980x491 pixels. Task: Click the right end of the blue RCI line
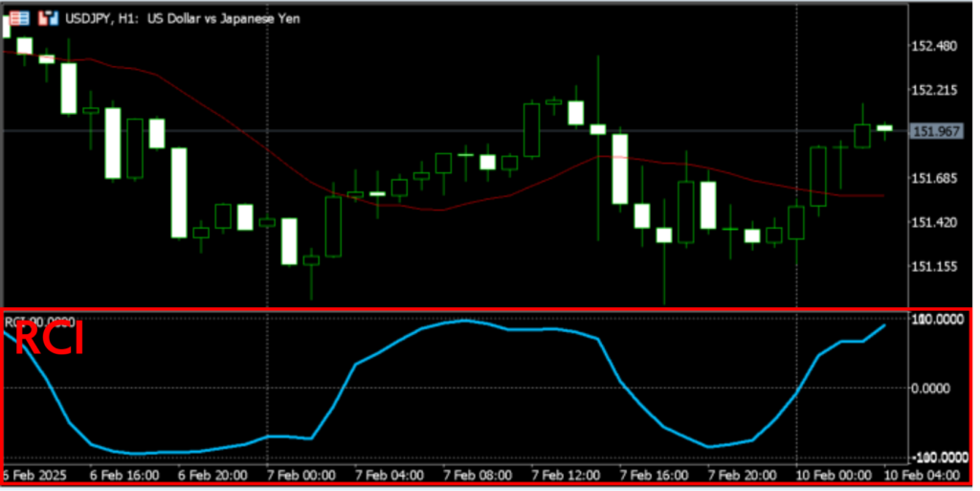tap(884, 325)
